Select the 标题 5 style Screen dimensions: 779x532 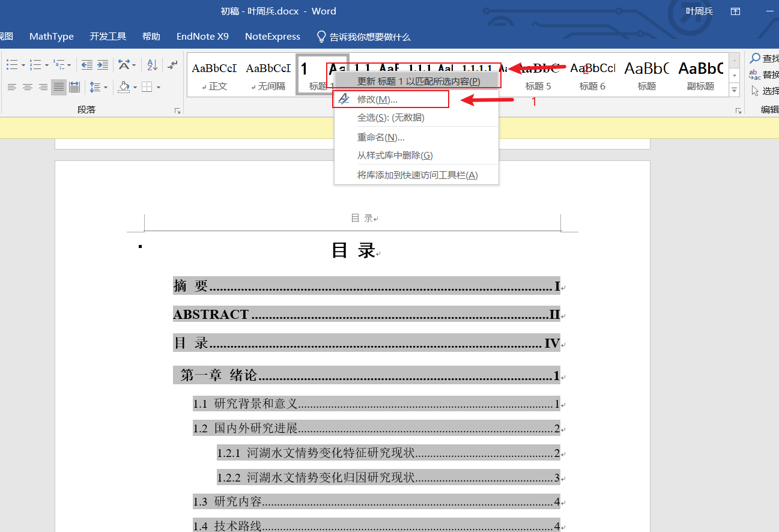click(538, 74)
